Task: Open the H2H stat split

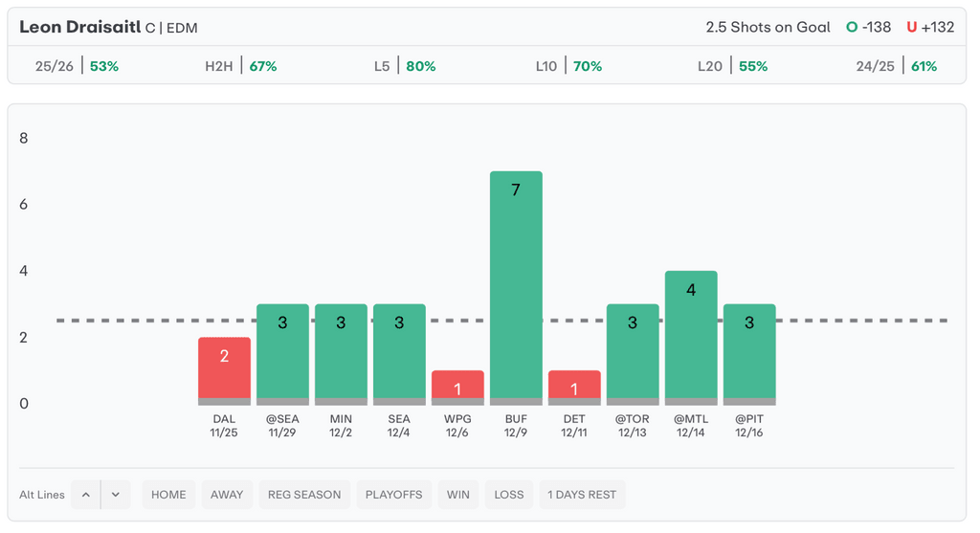Action: [241, 66]
